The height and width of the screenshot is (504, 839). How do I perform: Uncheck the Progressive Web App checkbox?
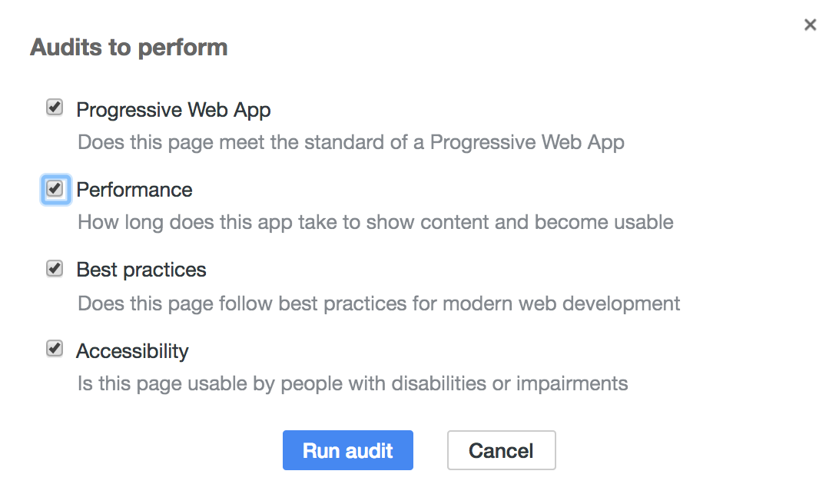click(55, 107)
